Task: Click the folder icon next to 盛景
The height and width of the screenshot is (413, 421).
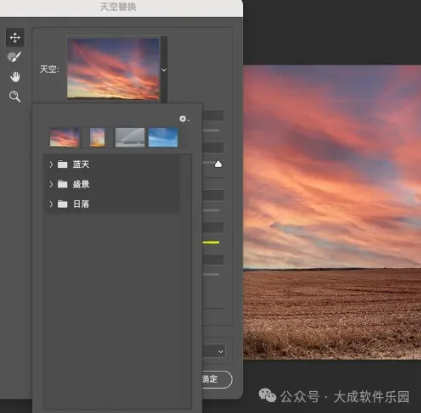Action: point(62,184)
